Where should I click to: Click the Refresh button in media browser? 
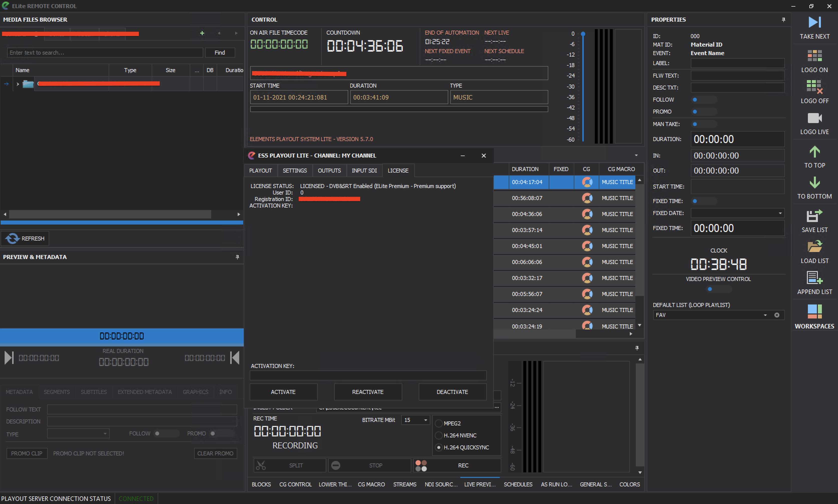tap(25, 238)
